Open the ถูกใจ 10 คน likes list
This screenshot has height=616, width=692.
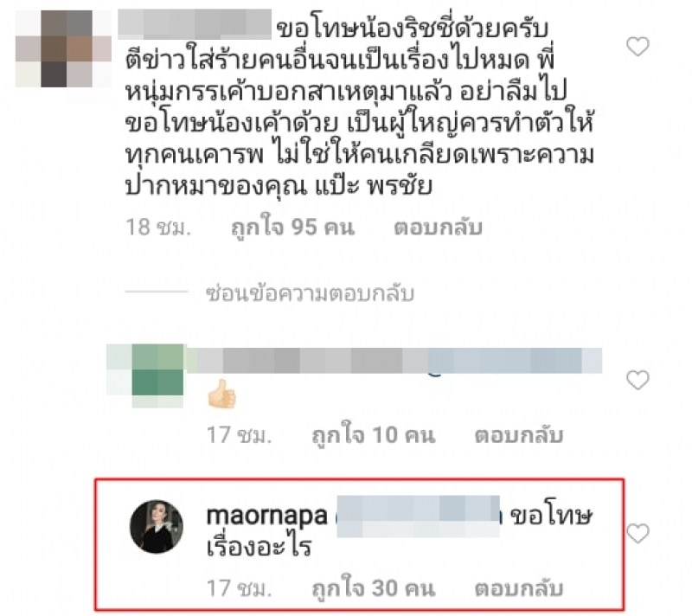[x=374, y=435]
